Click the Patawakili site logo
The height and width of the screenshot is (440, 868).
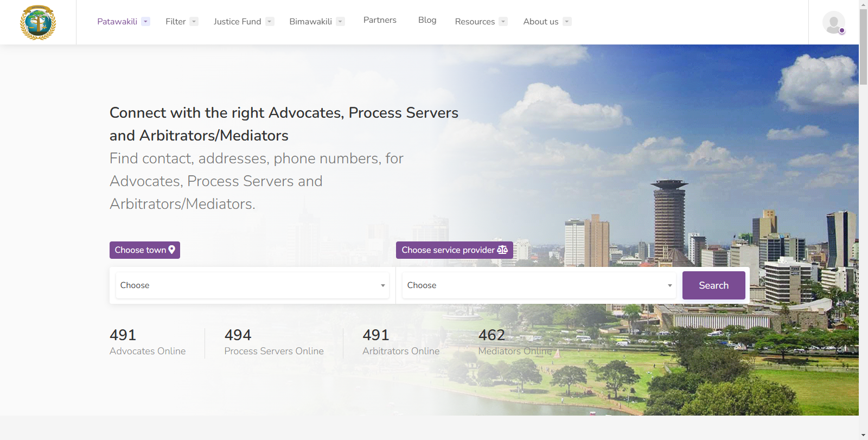point(38,22)
